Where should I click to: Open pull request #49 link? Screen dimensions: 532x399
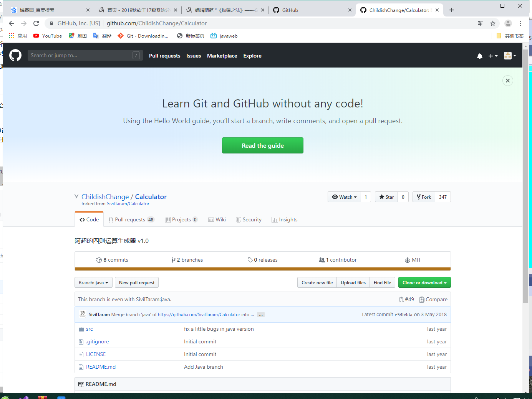pos(407,299)
